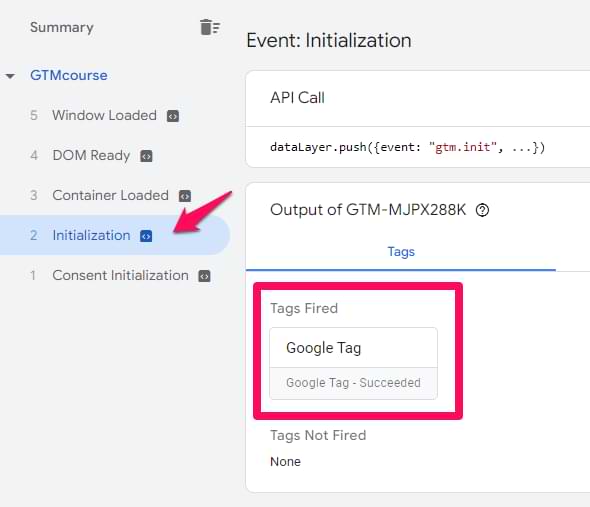The height and width of the screenshot is (507, 590).
Task: Open the Summary view
Action: coord(62,27)
